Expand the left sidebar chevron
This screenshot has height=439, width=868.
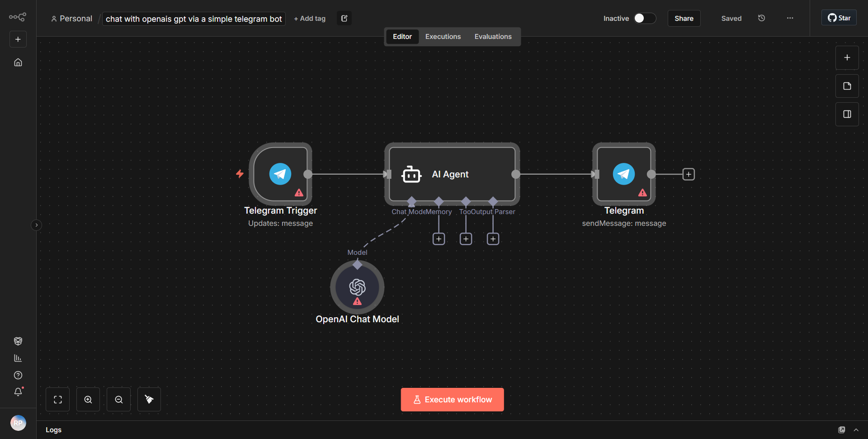pyautogui.click(x=36, y=224)
